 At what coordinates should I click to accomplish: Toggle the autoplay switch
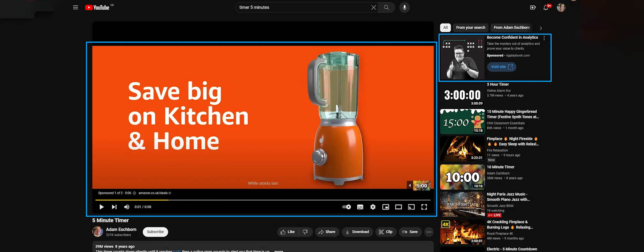[x=347, y=207]
